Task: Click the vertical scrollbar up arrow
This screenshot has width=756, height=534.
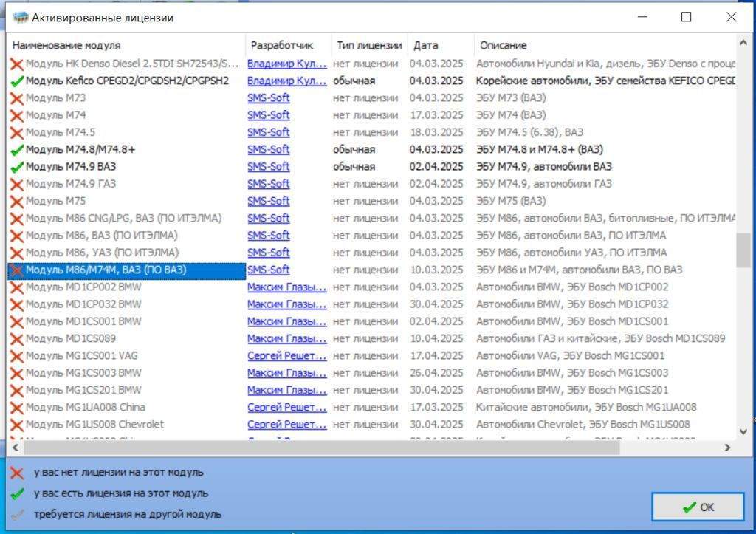Action: 743,44
